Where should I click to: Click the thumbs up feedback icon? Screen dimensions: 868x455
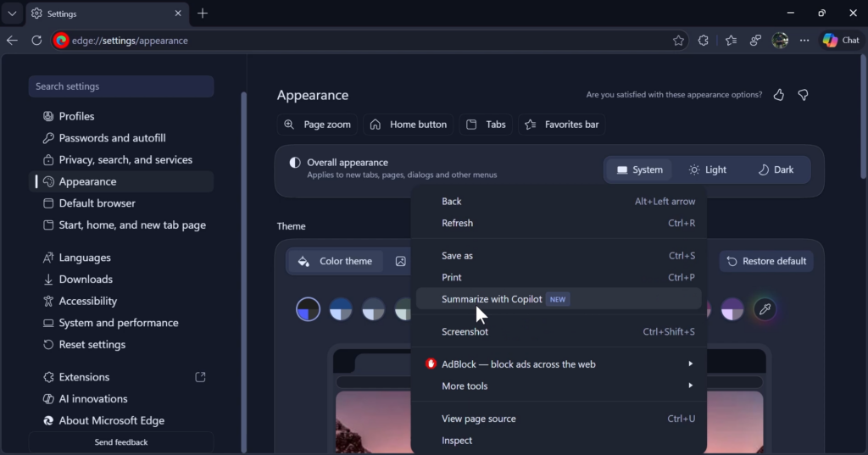(779, 95)
